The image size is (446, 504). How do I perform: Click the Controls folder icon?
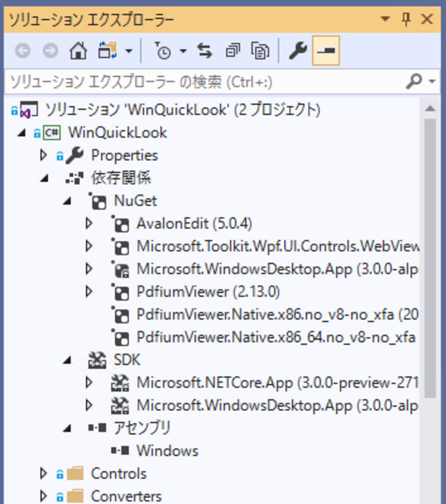coord(75,473)
